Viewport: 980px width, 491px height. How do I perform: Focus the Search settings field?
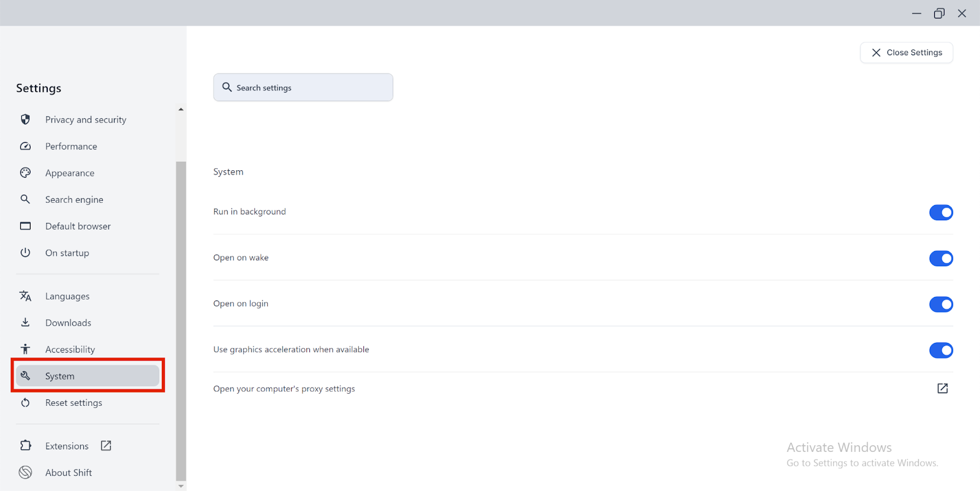click(303, 88)
